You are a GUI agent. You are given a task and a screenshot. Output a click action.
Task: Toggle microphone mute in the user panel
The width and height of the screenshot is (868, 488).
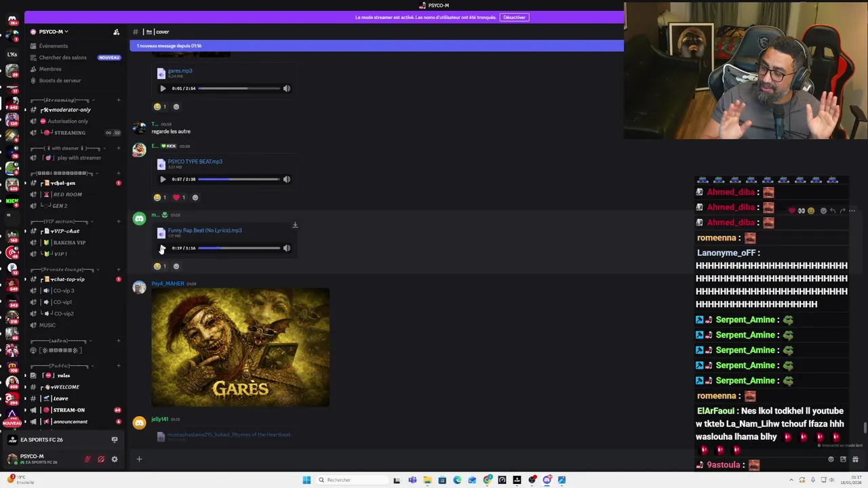pyautogui.click(x=87, y=460)
